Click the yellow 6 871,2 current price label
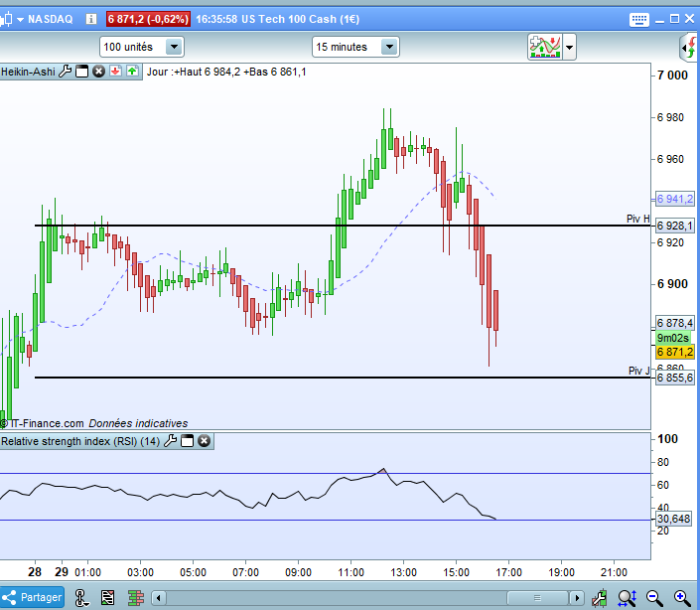Viewport: 700px width, 610px height. coord(675,352)
